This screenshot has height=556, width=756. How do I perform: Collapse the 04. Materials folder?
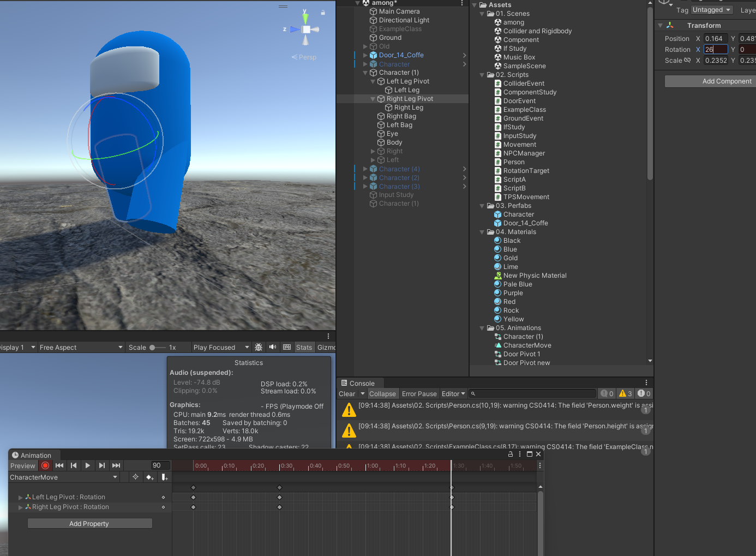482,232
